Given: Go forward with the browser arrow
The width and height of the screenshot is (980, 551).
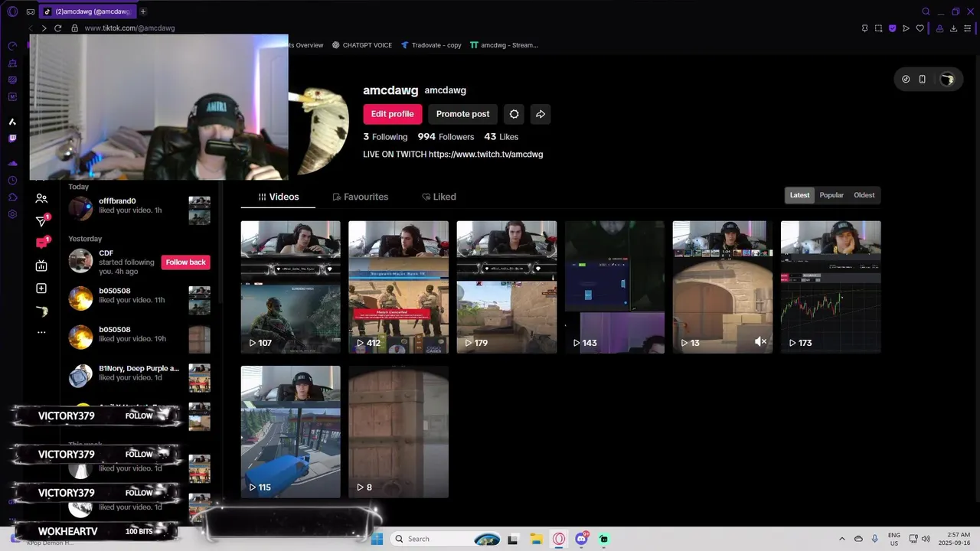Looking at the screenshot, I should (x=44, y=28).
